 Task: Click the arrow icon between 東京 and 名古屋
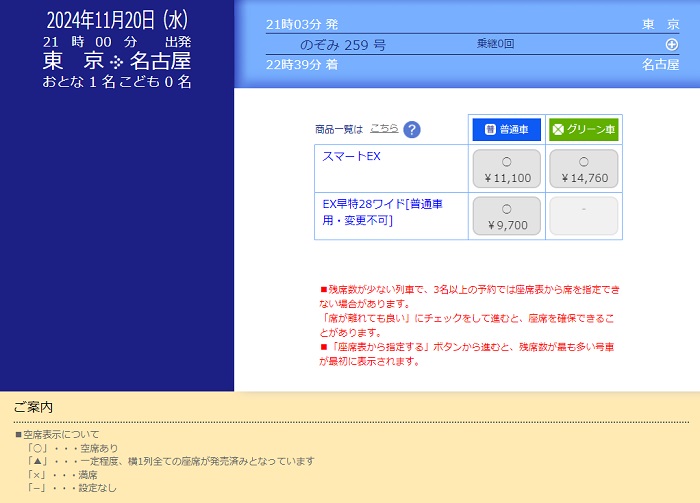[116, 61]
